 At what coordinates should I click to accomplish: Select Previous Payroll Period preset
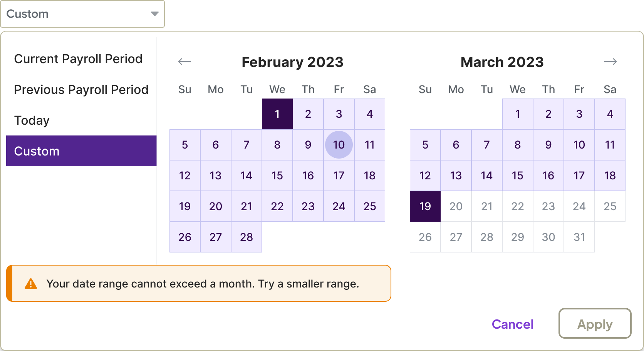tap(81, 90)
